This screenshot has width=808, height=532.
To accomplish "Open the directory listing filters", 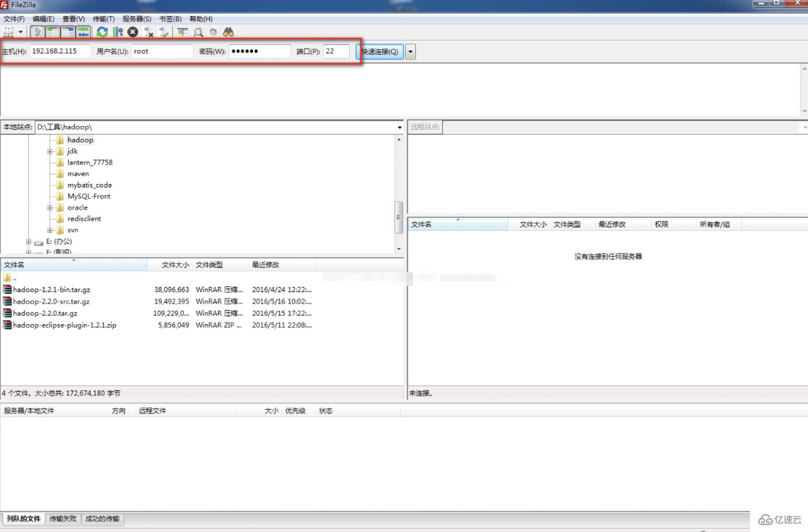I will (x=183, y=32).
